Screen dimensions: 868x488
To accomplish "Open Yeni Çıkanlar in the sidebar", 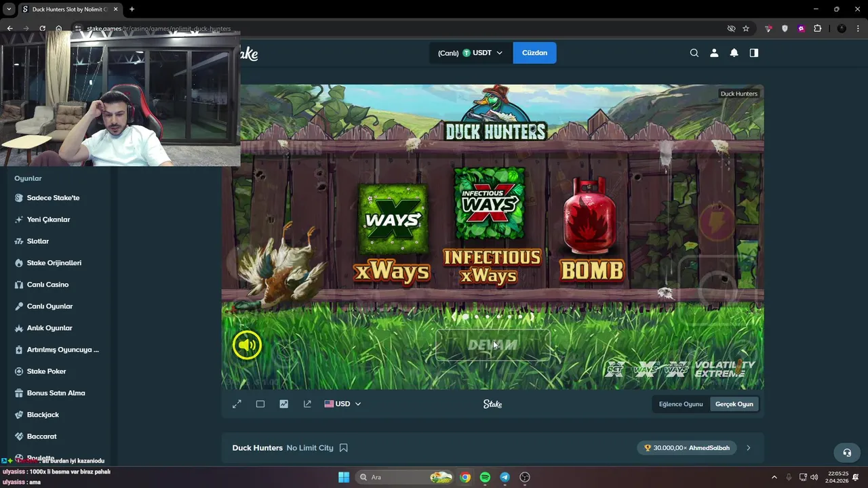I will (x=48, y=220).
